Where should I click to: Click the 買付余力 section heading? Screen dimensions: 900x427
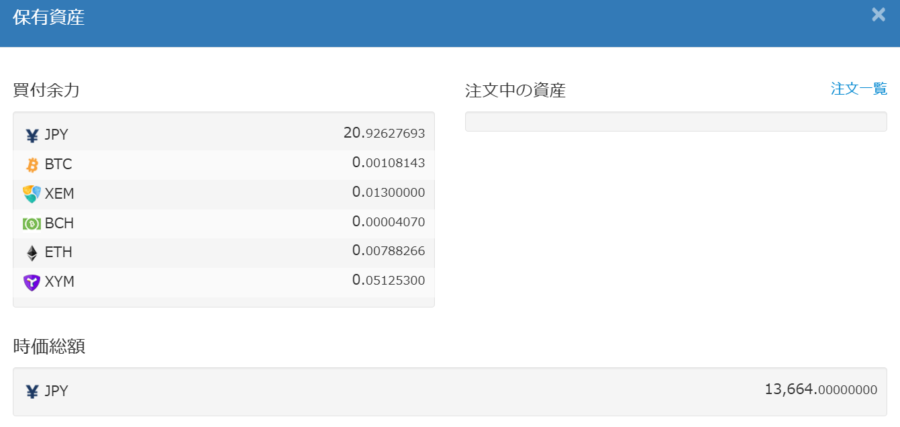tap(46, 90)
